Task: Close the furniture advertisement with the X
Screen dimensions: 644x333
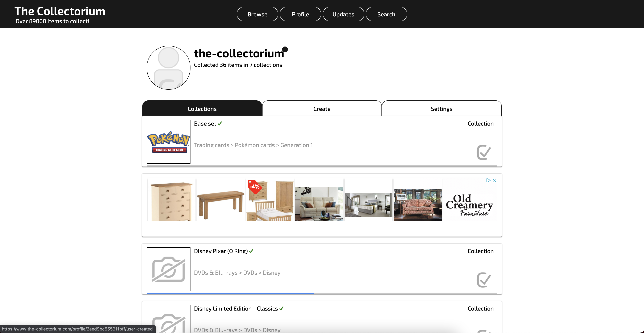Action: pos(494,180)
